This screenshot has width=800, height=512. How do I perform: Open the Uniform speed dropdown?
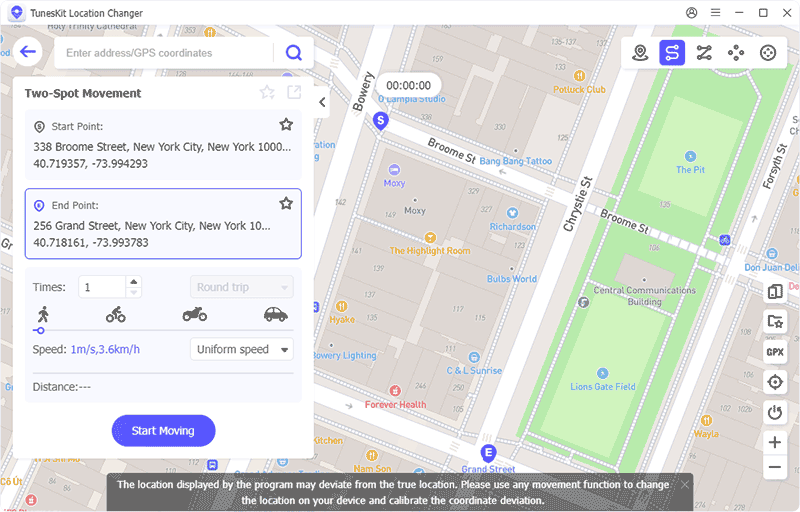point(242,349)
